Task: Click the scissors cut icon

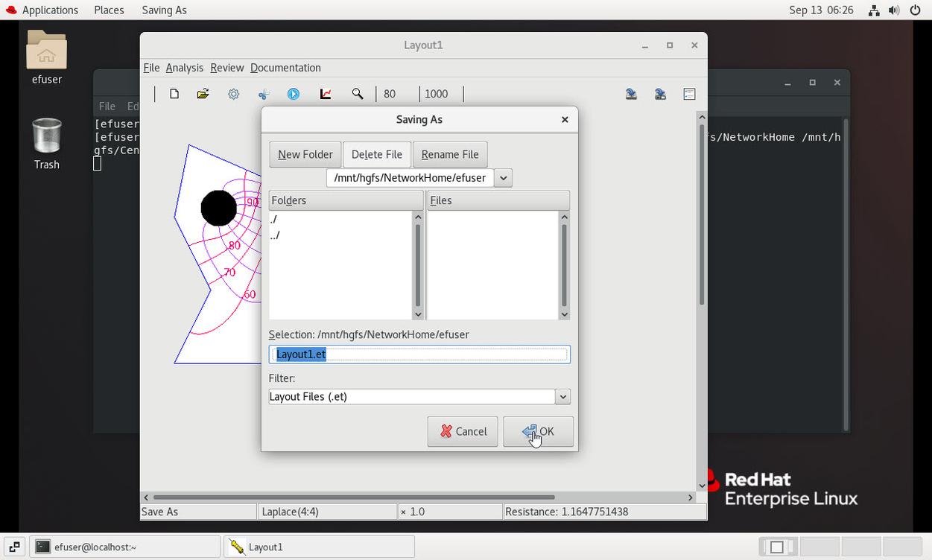Action: [x=264, y=94]
